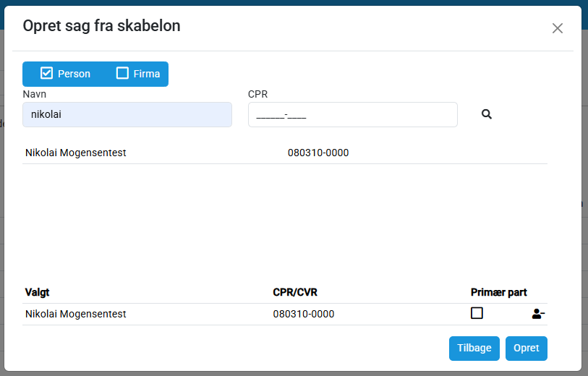Click the Opret button
This screenshot has height=376, width=588.
pyautogui.click(x=526, y=348)
